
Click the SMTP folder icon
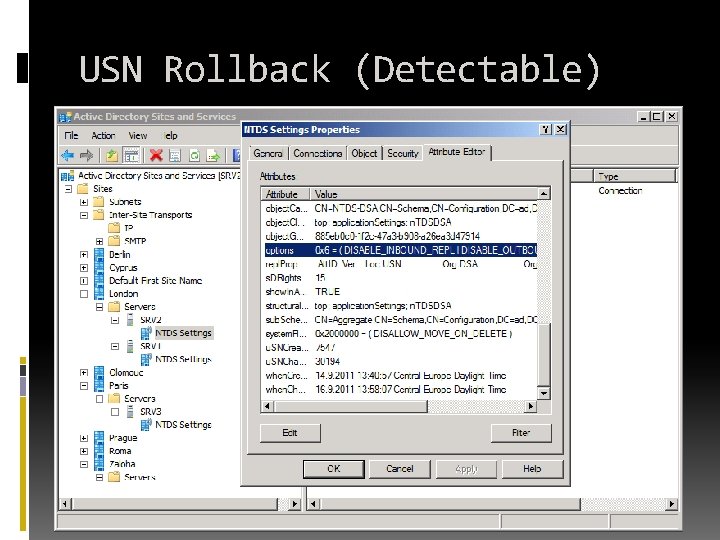pos(114,241)
